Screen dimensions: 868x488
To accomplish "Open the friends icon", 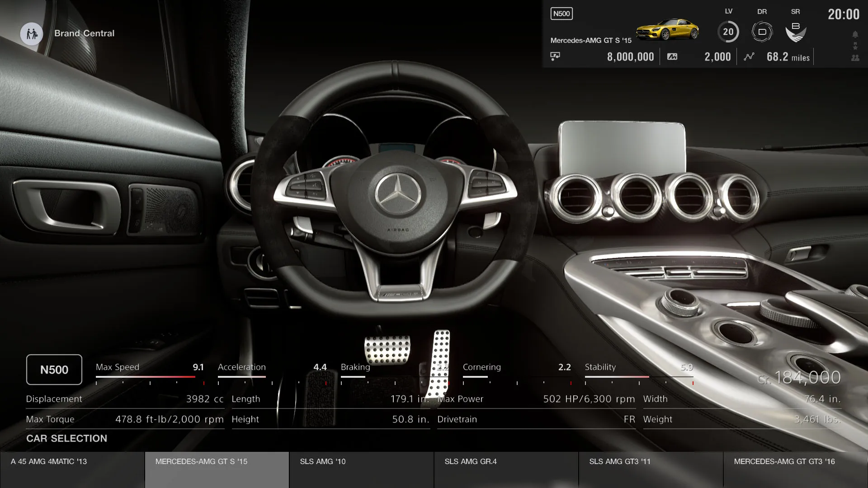I will pos(855,58).
